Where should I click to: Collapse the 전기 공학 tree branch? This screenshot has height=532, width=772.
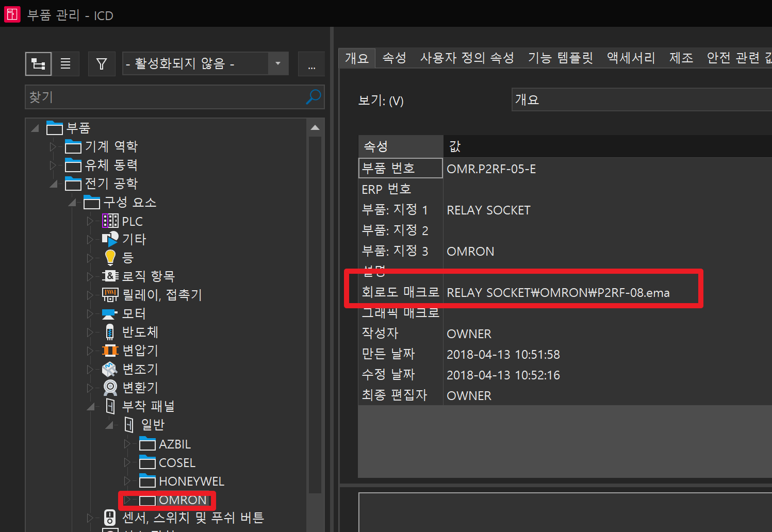(x=55, y=184)
